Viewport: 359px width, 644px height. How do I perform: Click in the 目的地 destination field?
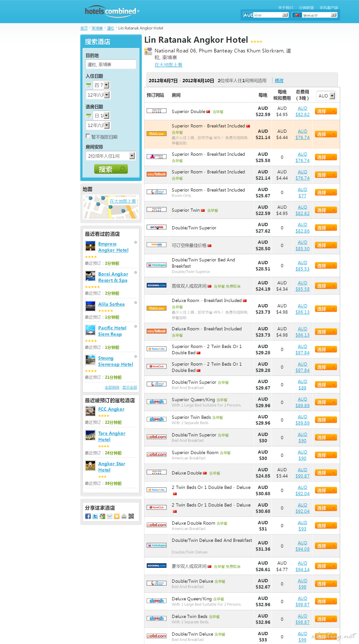pyautogui.click(x=111, y=64)
